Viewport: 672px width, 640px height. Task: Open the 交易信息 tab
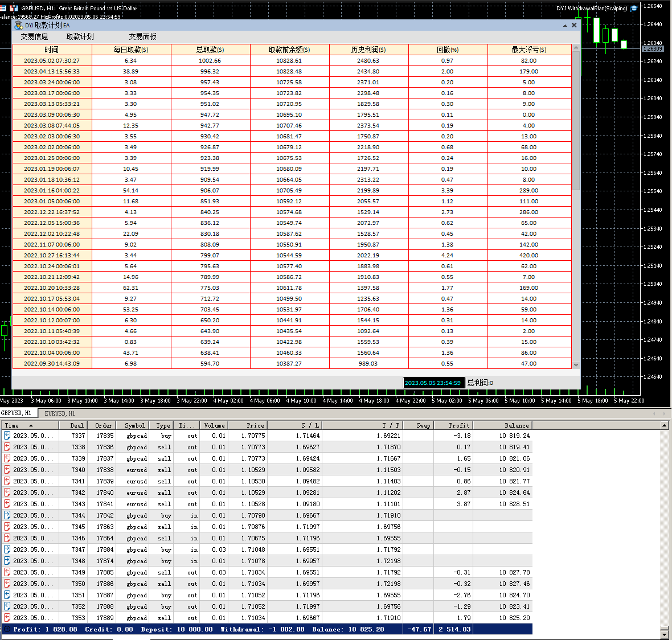[34, 37]
